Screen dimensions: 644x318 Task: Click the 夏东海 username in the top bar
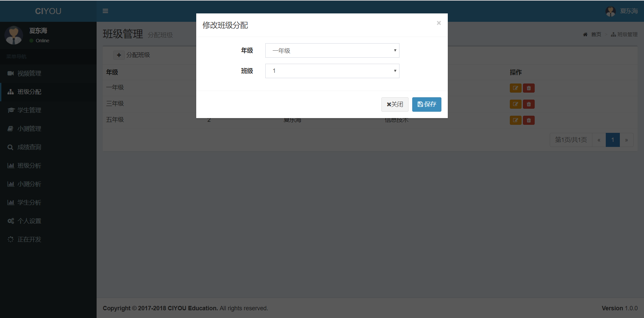click(x=629, y=11)
